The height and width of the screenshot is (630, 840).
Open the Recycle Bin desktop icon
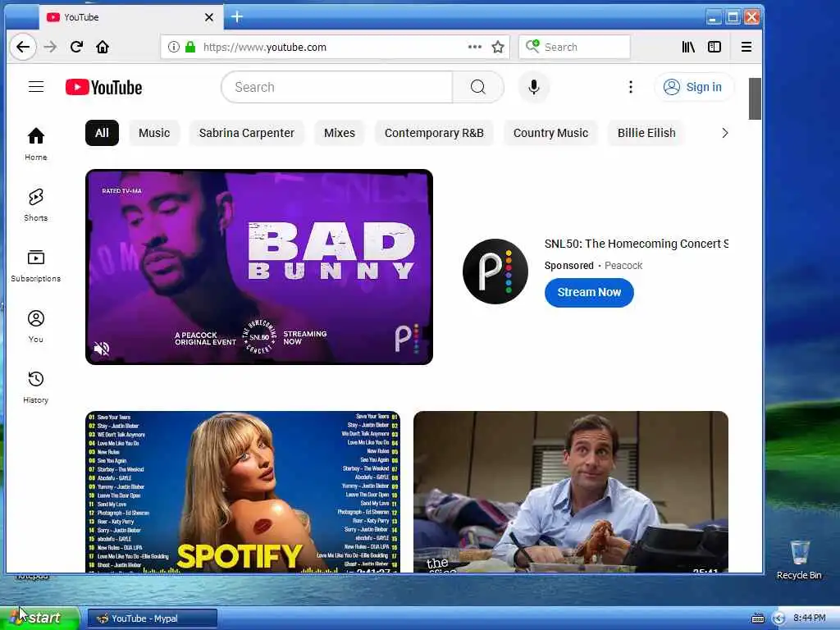799,559
